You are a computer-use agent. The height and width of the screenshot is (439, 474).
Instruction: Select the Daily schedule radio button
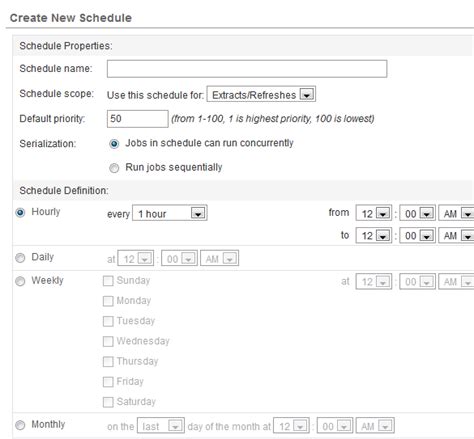click(x=20, y=258)
